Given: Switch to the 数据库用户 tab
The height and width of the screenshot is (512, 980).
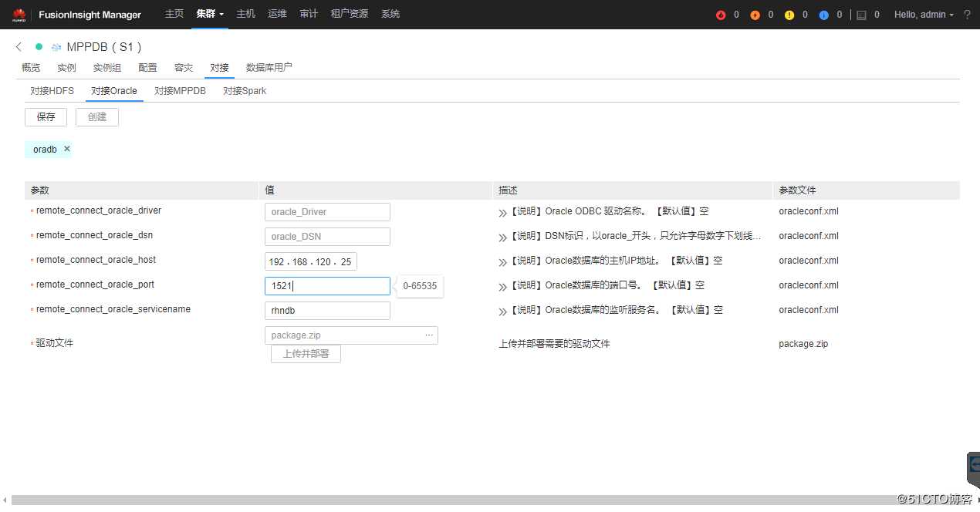Looking at the screenshot, I should [x=269, y=68].
